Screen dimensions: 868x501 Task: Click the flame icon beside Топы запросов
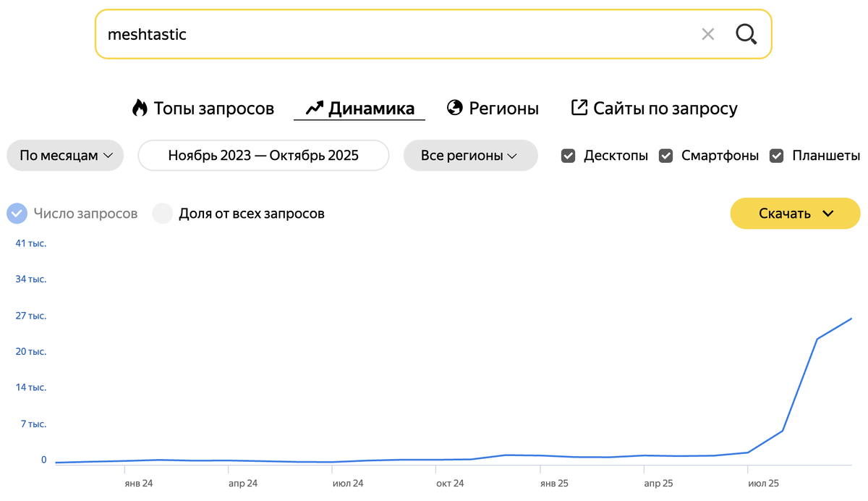click(140, 107)
